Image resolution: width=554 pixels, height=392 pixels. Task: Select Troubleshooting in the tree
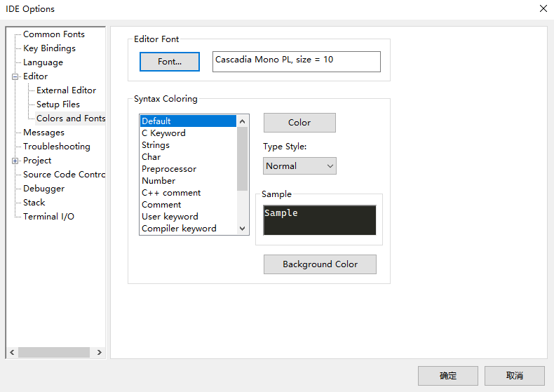[57, 147]
